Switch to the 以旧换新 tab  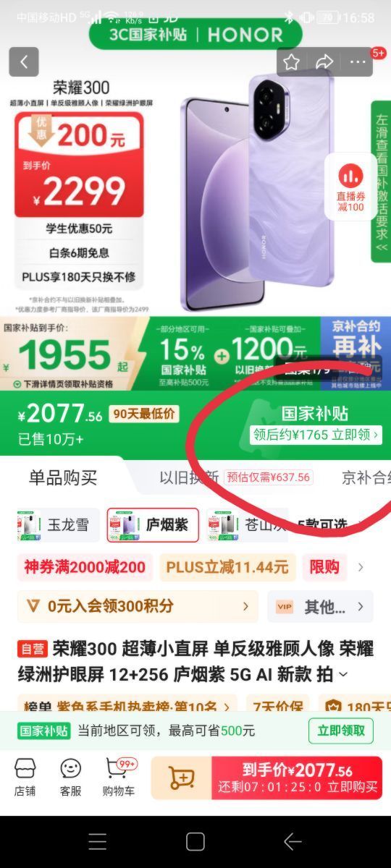(189, 477)
